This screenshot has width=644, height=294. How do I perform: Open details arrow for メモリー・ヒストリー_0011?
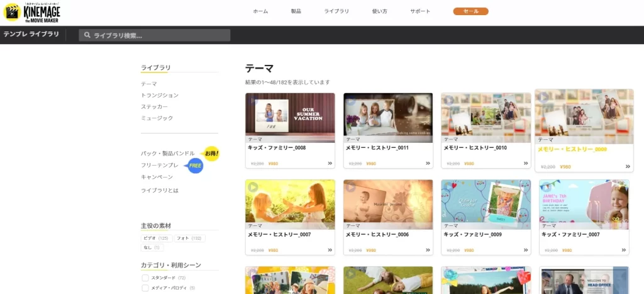[428, 163]
